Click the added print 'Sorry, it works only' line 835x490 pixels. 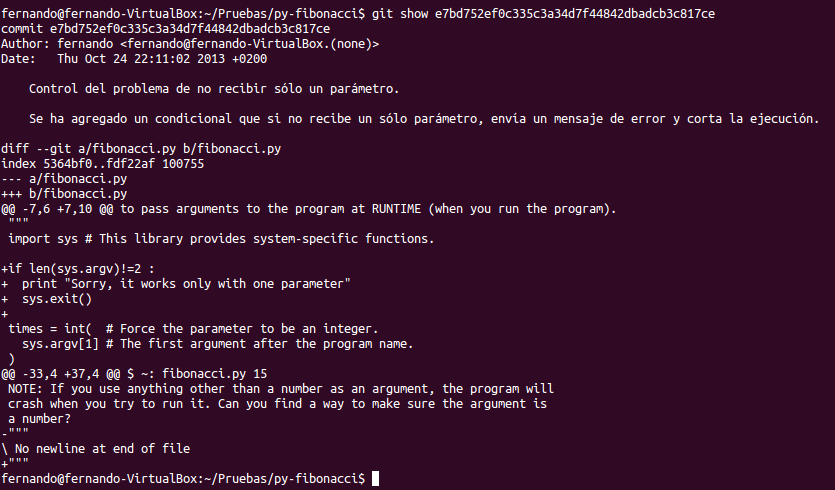point(176,283)
